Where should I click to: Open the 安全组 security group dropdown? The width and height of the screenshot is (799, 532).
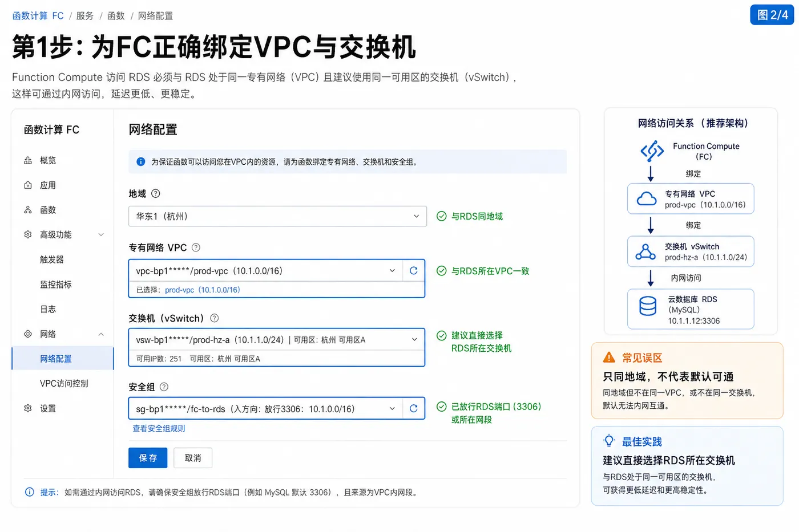click(x=266, y=408)
